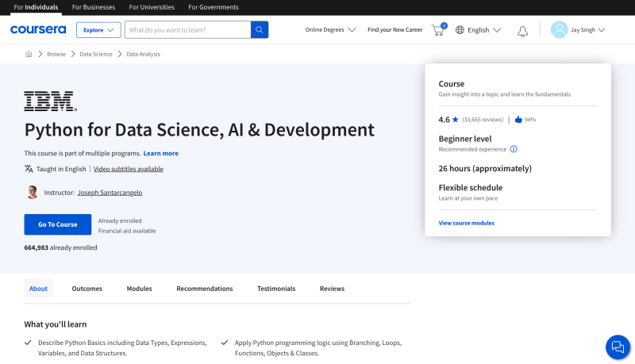Click View course modules link

(467, 223)
